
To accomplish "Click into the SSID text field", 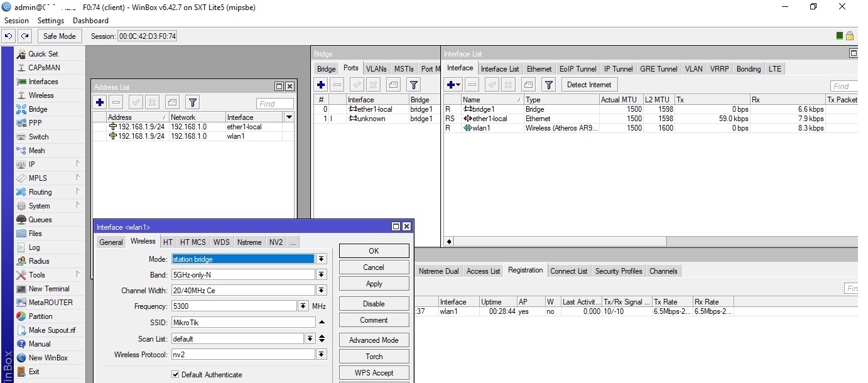I will [x=243, y=322].
